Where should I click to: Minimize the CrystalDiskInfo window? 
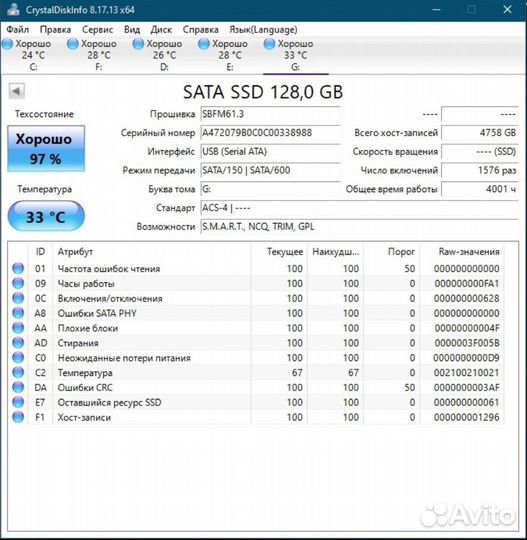436,10
